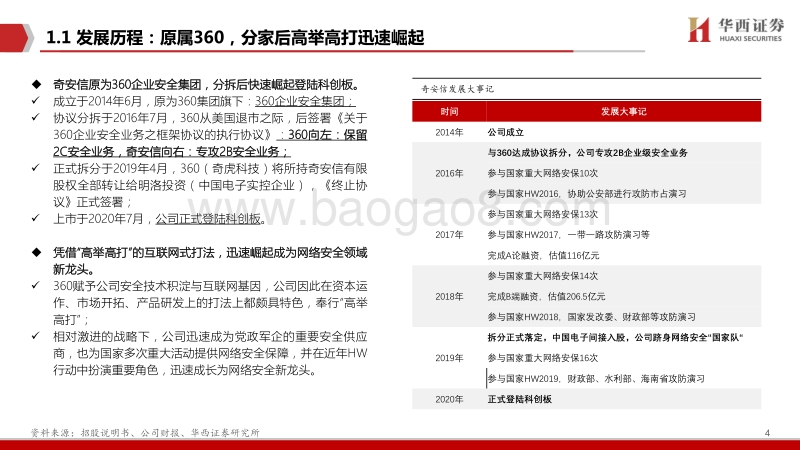Click paragraph starting "相对激进的战略下"
The image size is (800, 450).
click(210, 354)
